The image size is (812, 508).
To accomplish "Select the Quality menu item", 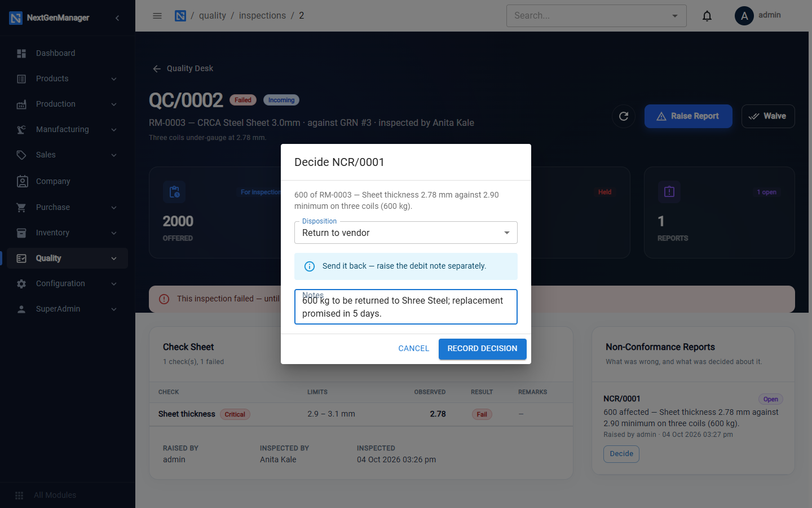I will [x=68, y=259].
